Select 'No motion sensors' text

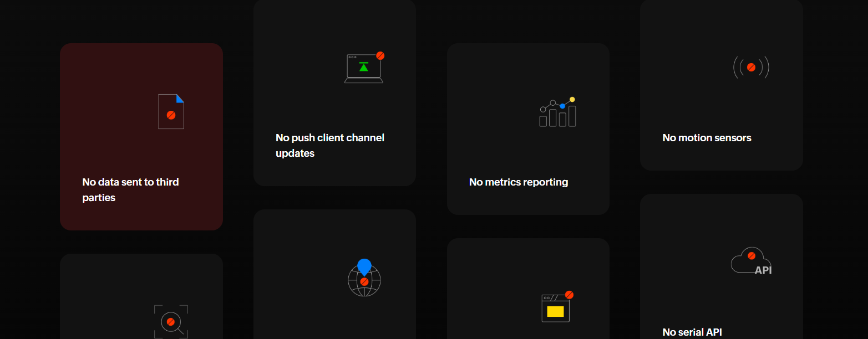(x=707, y=137)
